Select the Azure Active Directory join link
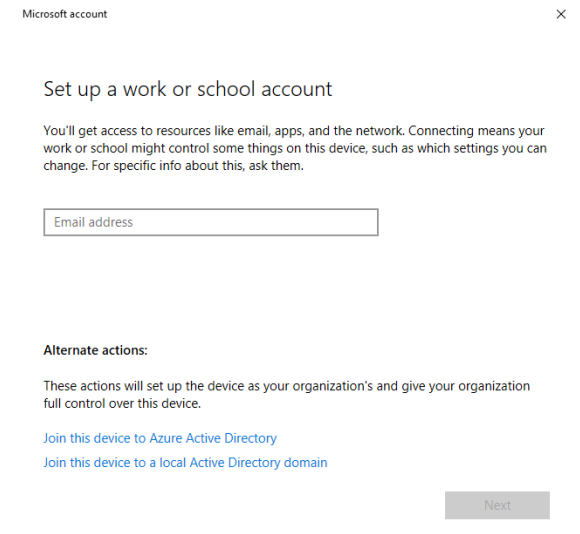This screenshot has width=580, height=534. click(x=160, y=438)
